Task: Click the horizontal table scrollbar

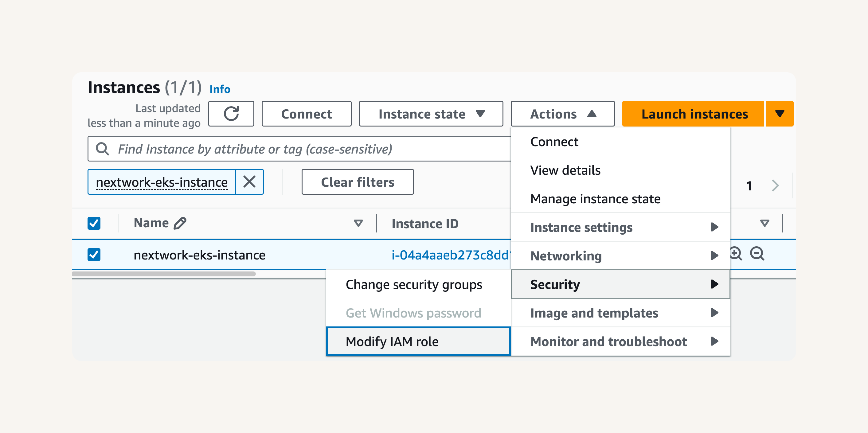Action: [x=164, y=274]
